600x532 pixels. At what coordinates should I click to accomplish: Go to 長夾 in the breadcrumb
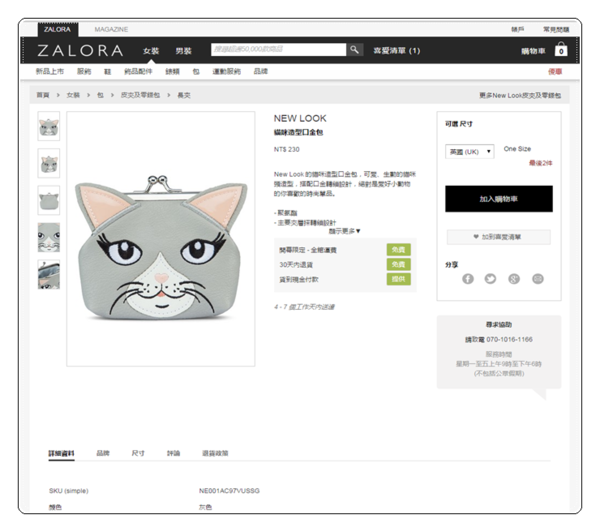coord(184,95)
